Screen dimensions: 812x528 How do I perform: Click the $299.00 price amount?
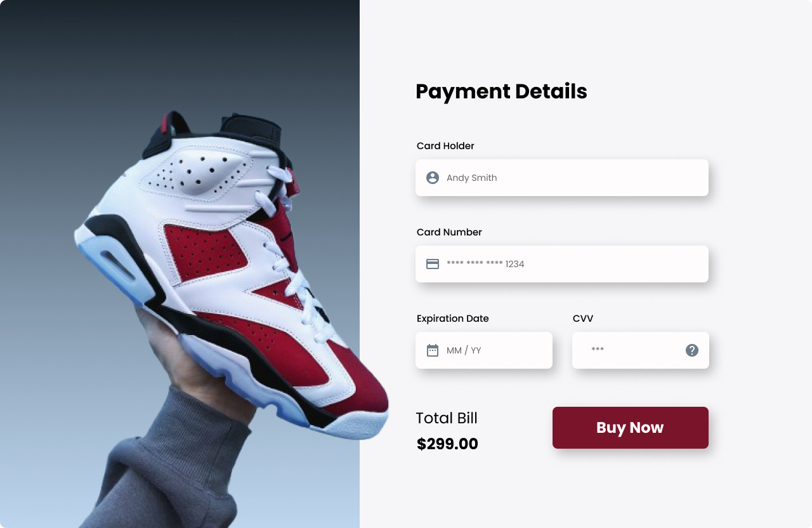pyautogui.click(x=447, y=444)
